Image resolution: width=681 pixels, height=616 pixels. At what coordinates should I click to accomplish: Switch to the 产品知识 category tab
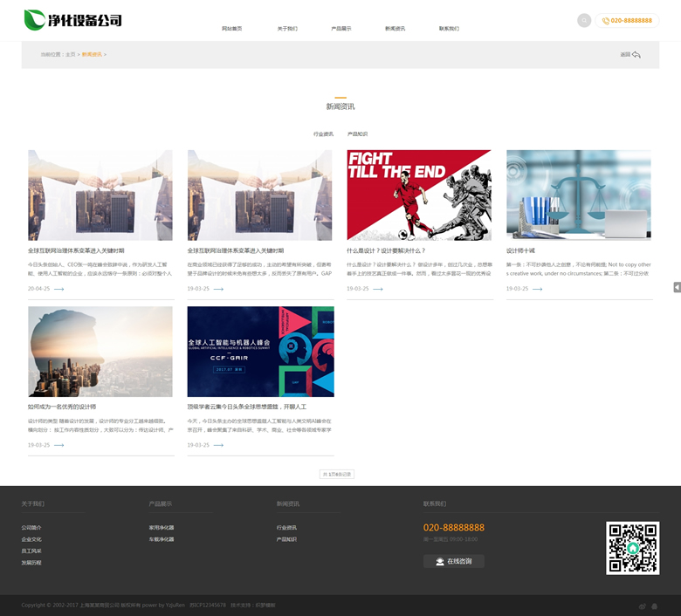click(x=357, y=134)
